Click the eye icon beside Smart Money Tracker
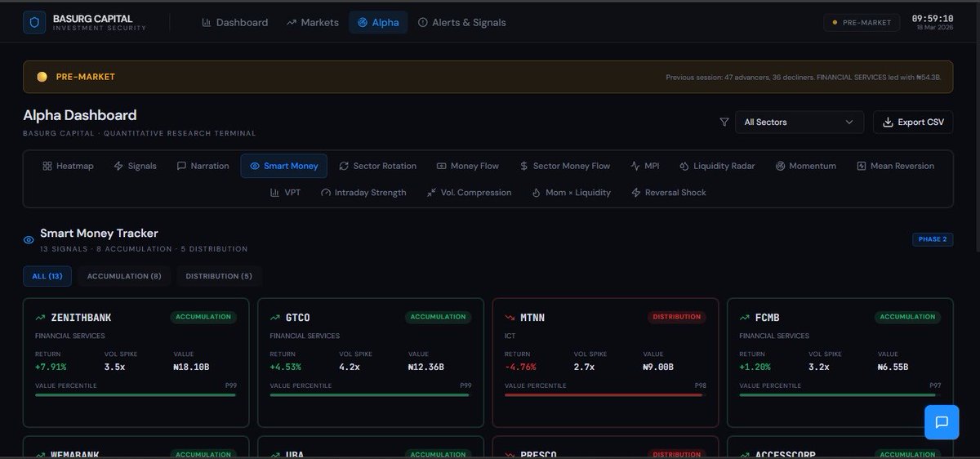 (29, 240)
